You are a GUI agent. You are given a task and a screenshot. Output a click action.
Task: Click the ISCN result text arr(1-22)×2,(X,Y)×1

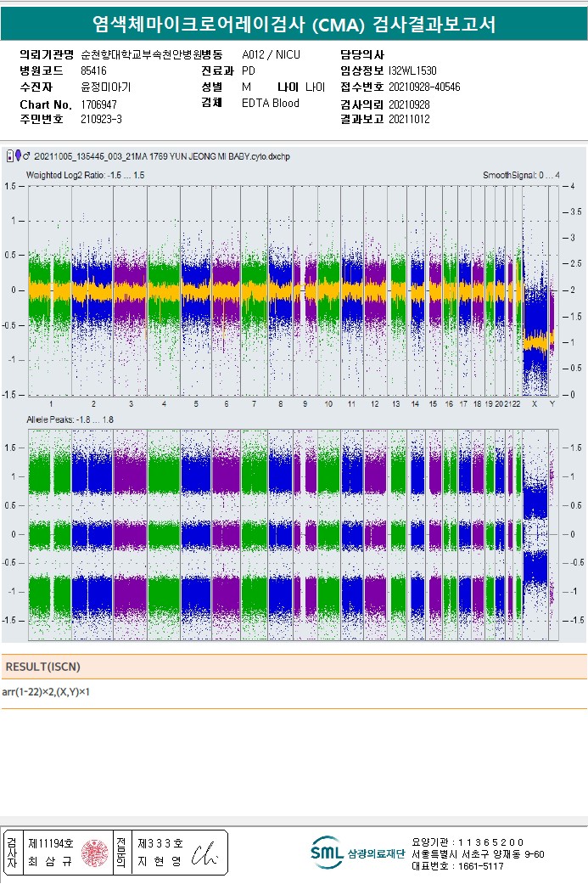46,692
